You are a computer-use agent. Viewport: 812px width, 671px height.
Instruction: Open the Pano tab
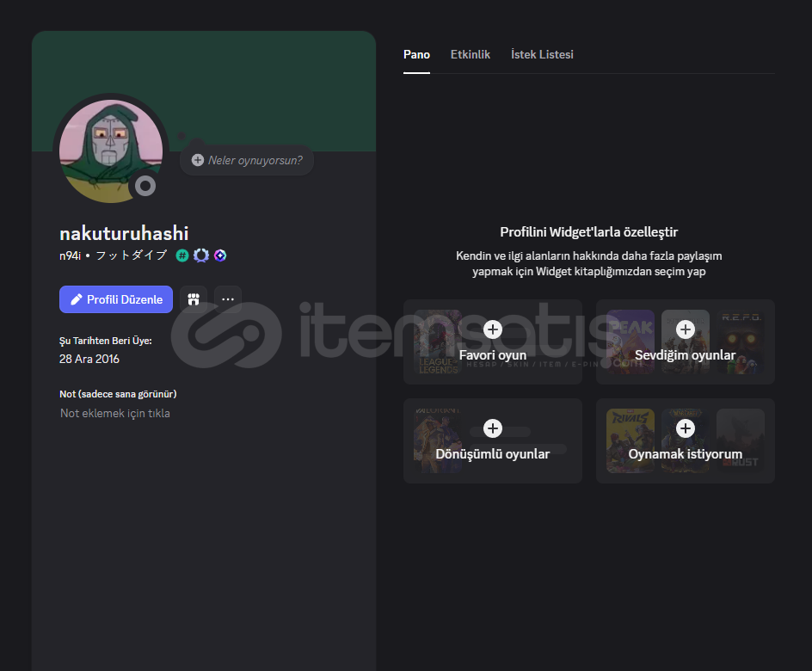(416, 54)
